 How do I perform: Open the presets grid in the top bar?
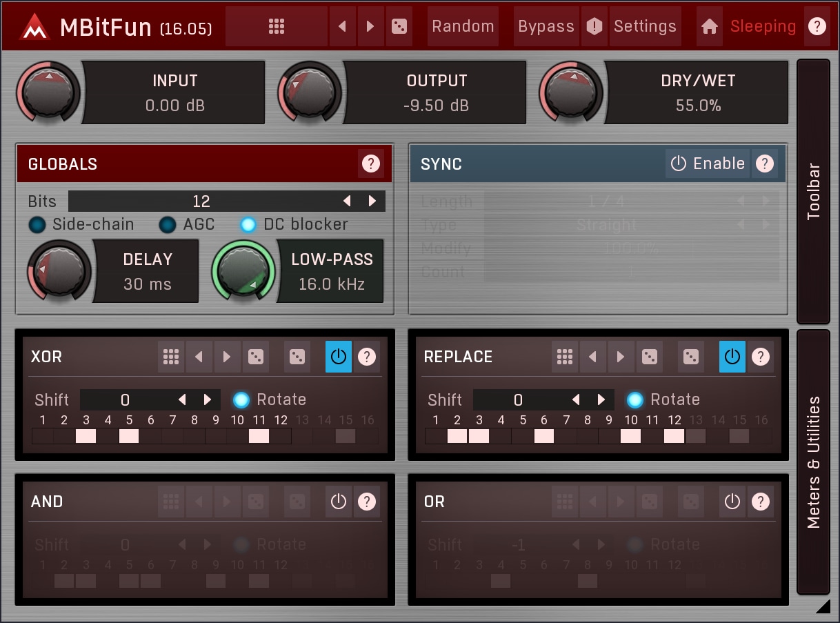click(276, 27)
